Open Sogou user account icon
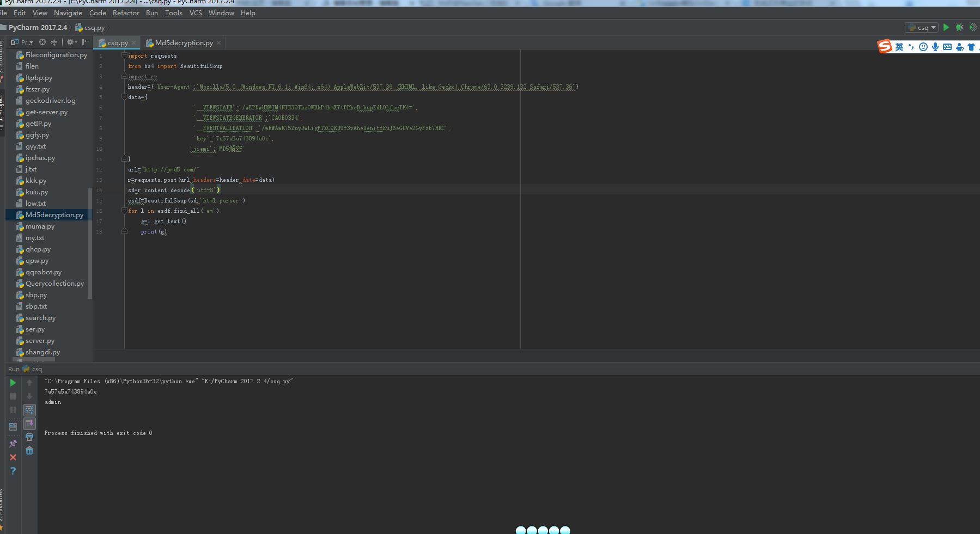This screenshot has width=980, height=534. tap(959, 47)
